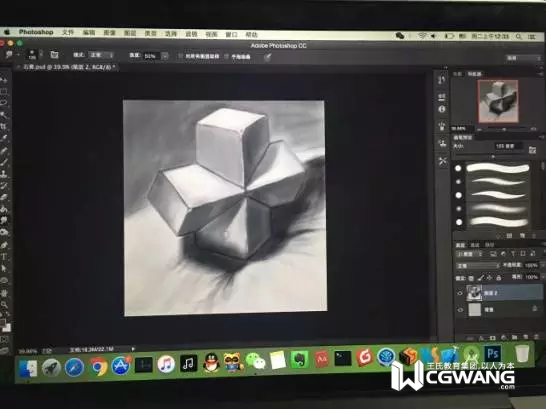Click foreground color swatch in toolbar
This screenshot has width=546, height=409.
coord(3,322)
